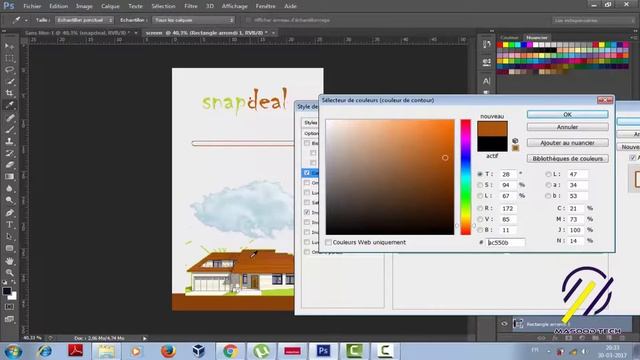Open the Echantillon layers dropdown
Image resolution: width=640 pixels, height=360 pixels.
coord(194,20)
